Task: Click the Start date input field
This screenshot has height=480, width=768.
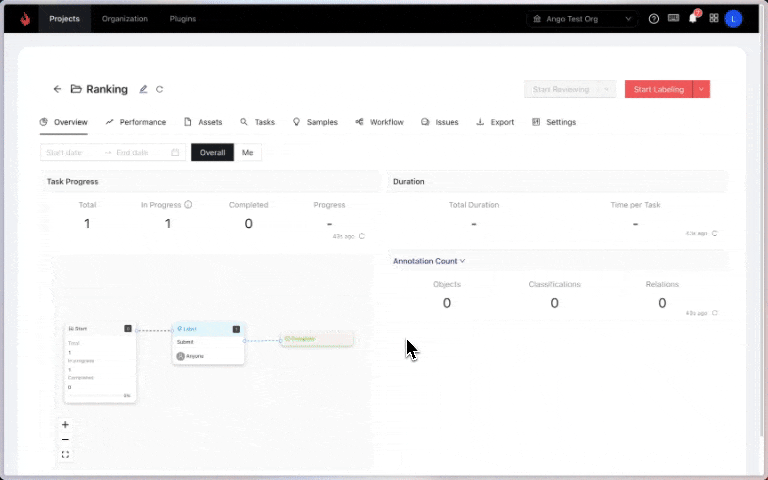Action: tap(70, 153)
